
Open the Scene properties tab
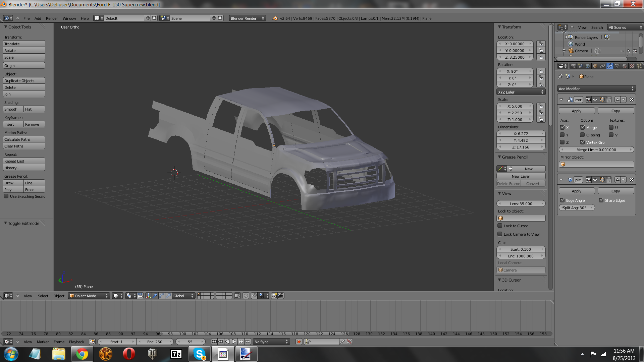pos(580,66)
